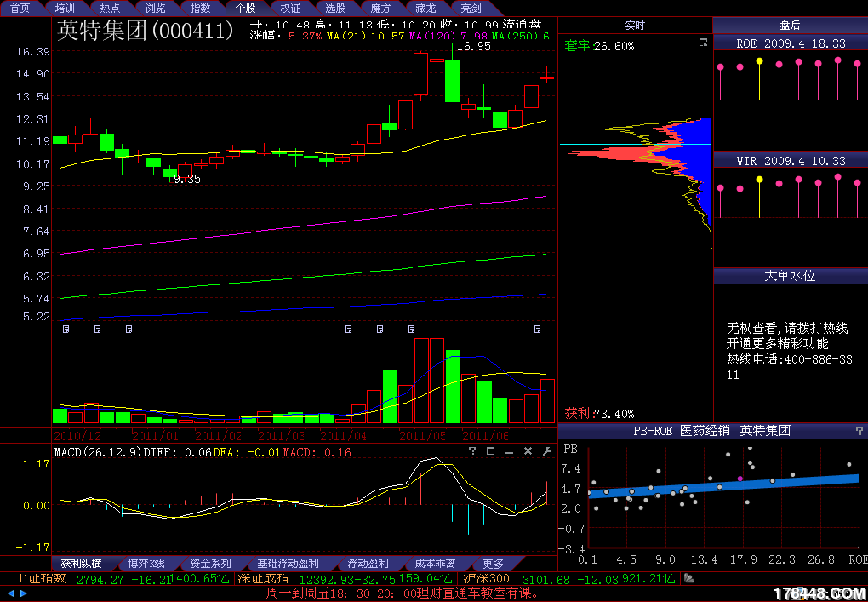Click the 上证指数 index label
The height and width of the screenshot is (602, 868).
tap(40, 579)
